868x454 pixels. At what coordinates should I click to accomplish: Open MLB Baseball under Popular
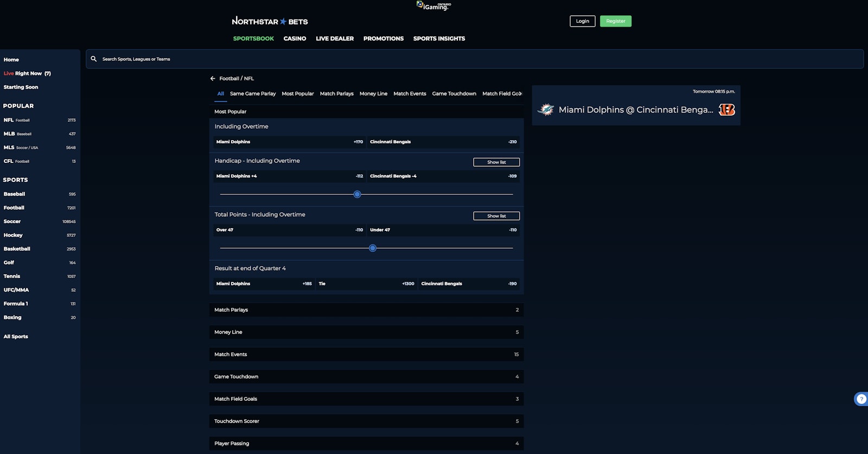(x=40, y=134)
